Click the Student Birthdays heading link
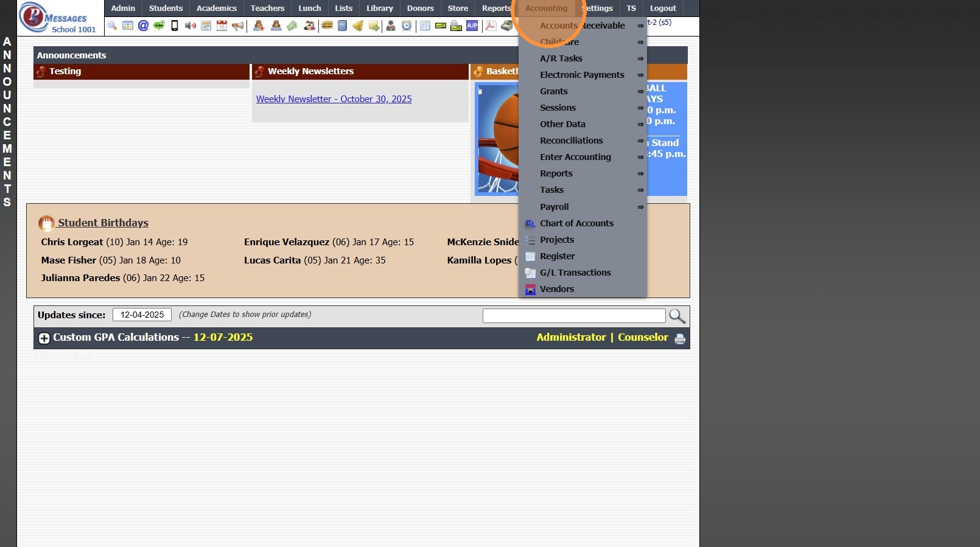Screen dimensions: 980x547 tap(103, 223)
